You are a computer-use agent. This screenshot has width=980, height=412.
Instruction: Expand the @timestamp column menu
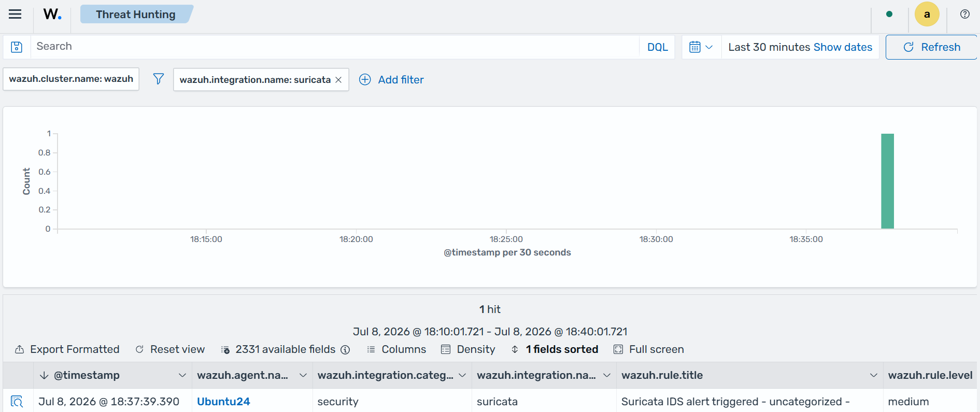tap(182, 375)
